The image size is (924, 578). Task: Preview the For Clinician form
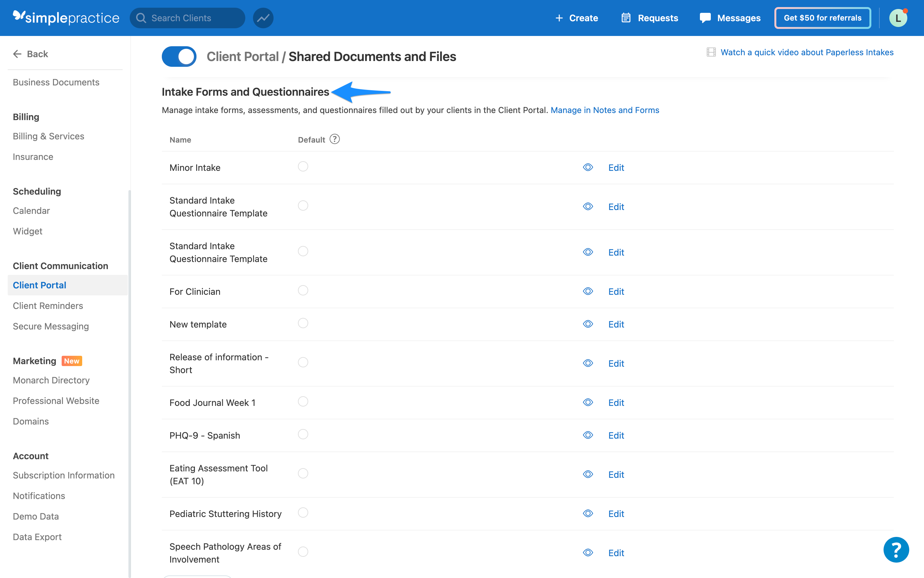[x=588, y=291]
